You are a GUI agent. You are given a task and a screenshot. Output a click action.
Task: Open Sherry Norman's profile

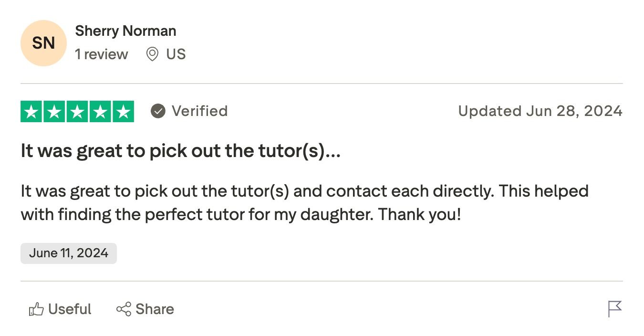(x=125, y=31)
